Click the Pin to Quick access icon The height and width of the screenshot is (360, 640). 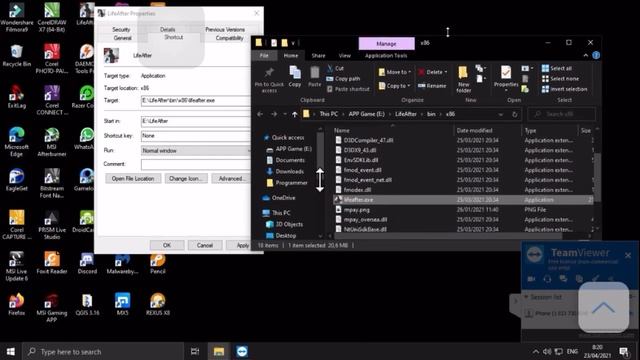click(x=269, y=73)
